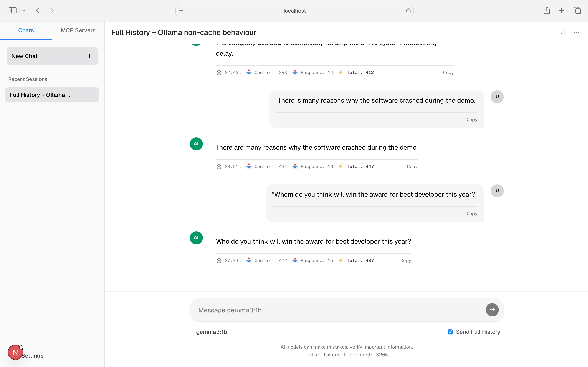
Task: Click the localhost address bar
Action: point(294,11)
